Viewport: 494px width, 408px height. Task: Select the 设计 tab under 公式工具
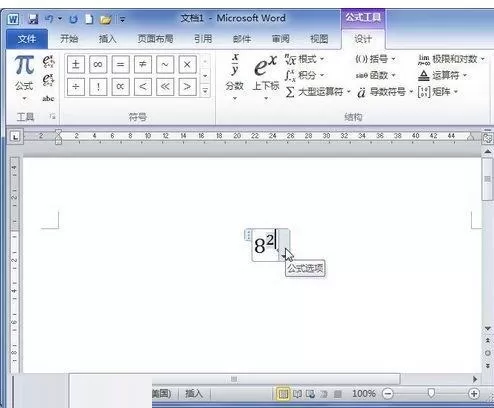click(363, 39)
